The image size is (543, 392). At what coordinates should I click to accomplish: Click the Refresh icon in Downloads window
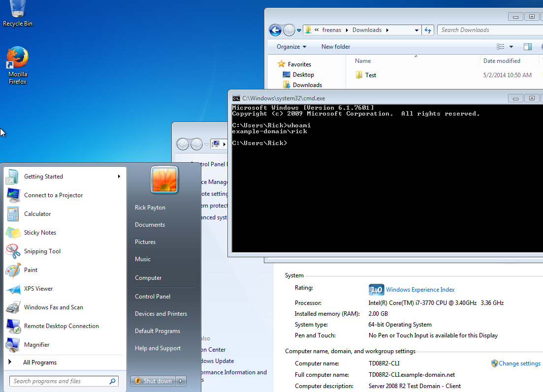click(428, 30)
